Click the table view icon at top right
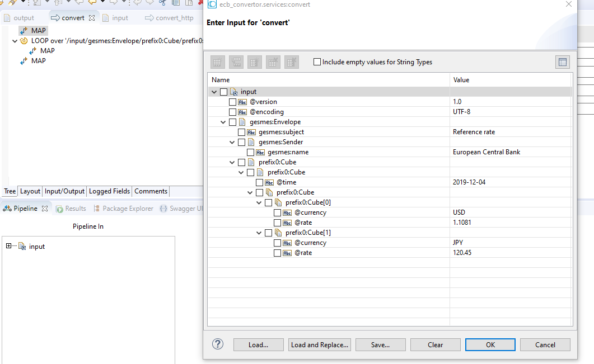Image resolution: width=594 pixels, height=364 pixels. click(x=563, y=62)
